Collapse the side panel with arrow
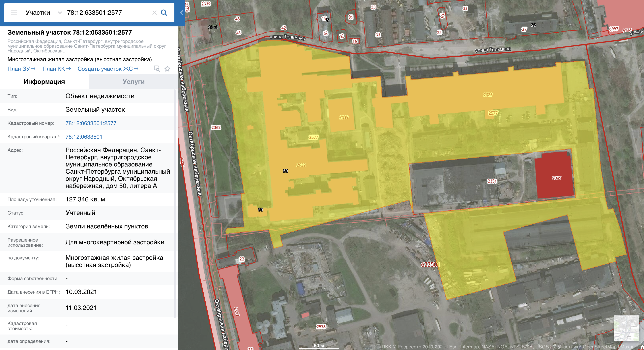 (x=182, y=13)
